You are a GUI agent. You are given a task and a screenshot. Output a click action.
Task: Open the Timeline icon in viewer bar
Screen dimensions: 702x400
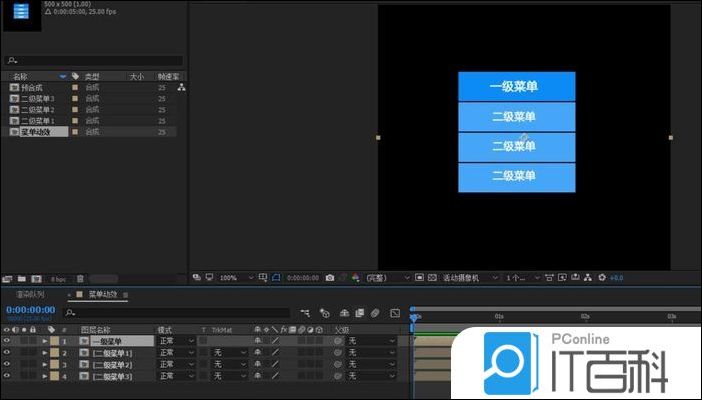575,278
